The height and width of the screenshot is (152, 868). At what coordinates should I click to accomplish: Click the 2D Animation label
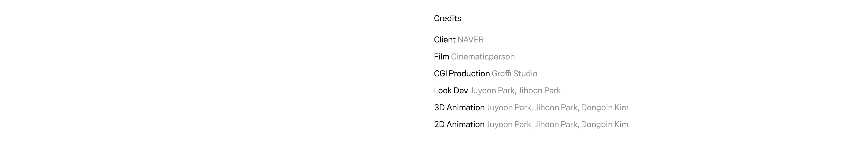pos(459,124)
